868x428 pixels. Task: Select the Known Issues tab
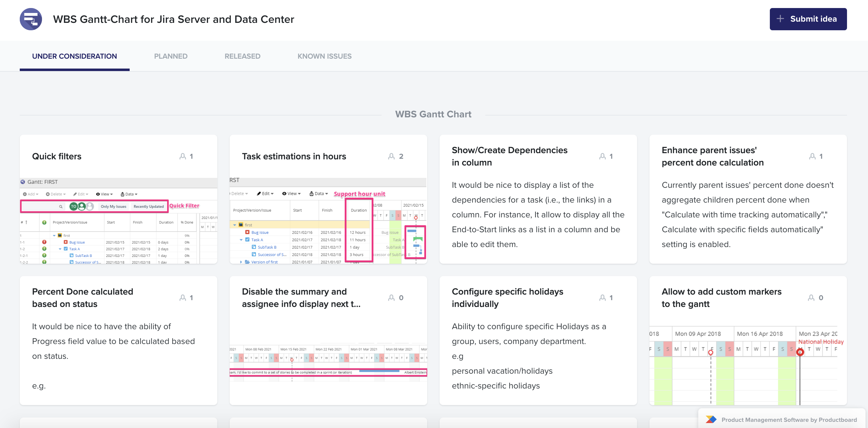(x=324, y=56)
